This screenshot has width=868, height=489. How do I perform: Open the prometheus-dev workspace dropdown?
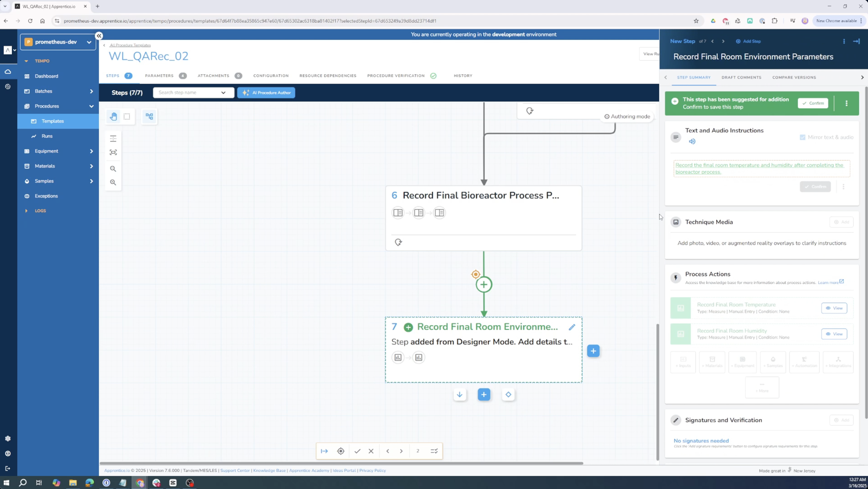[x=58, y=42]
